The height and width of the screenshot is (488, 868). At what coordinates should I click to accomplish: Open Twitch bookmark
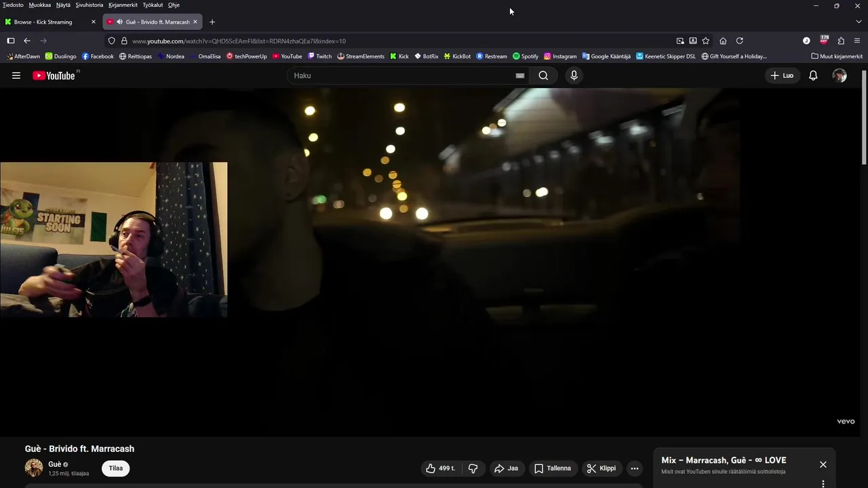pos(319,56)
